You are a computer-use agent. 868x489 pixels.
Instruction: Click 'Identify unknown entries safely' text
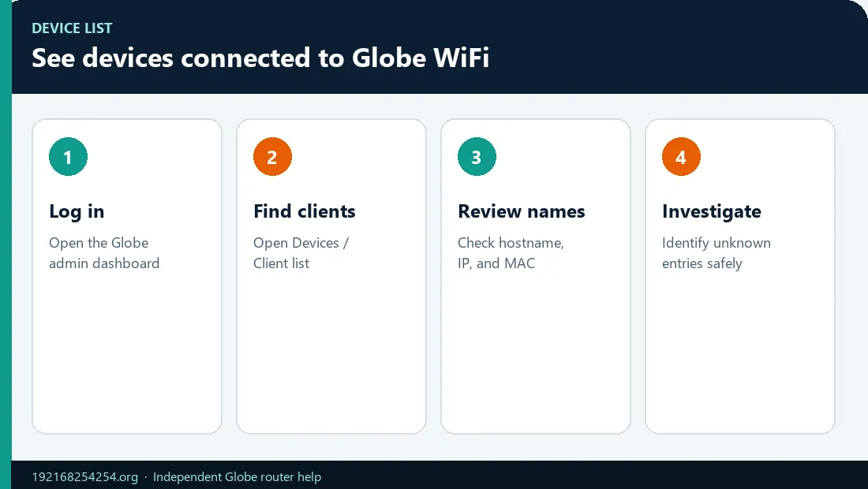[x=716, y=253]
